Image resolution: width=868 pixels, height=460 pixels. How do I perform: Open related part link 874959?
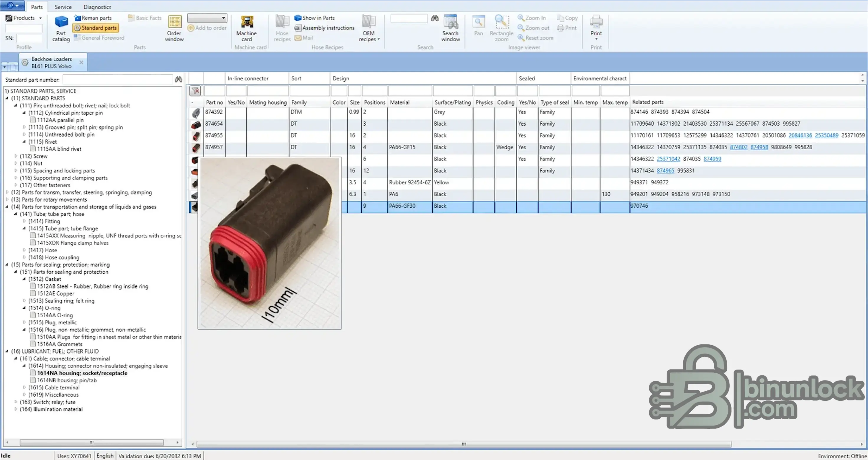pos(712,159)
